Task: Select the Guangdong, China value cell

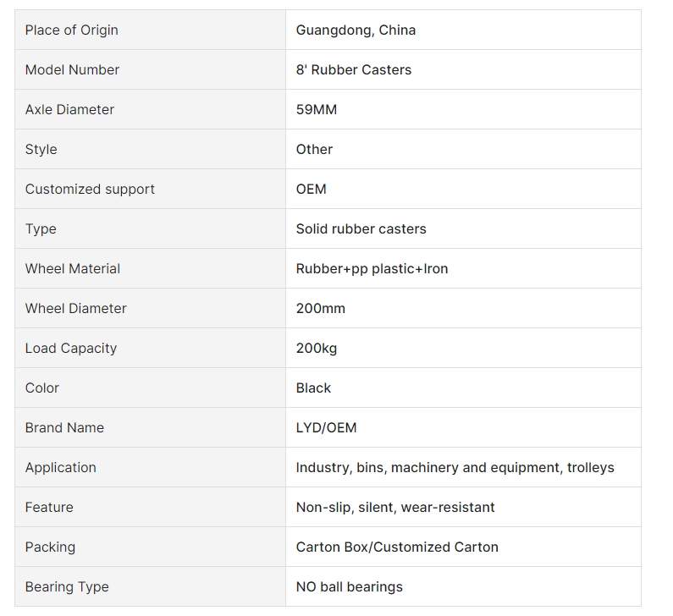Action: point(464,30)
